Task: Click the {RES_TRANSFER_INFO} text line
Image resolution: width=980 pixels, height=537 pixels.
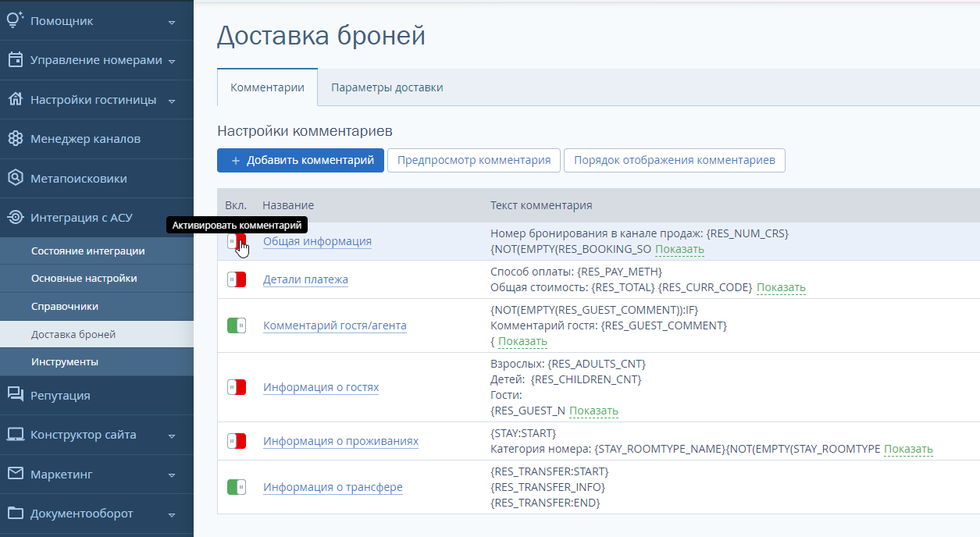Action: point(547,487)
